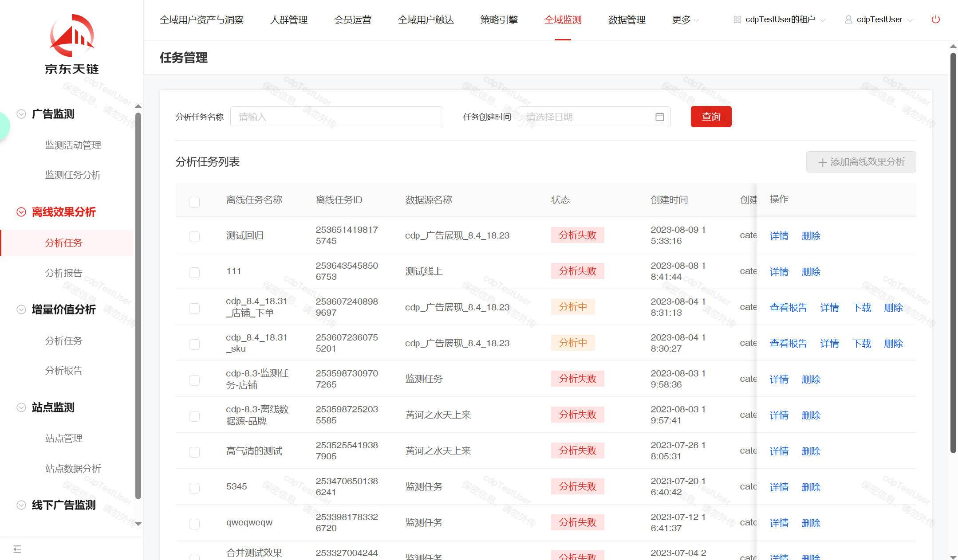Viewport: 958px width, 560px height.
Task: Tick the checkbox for cdp_8.4_18.31_sku
Action: tap(194, 345)
